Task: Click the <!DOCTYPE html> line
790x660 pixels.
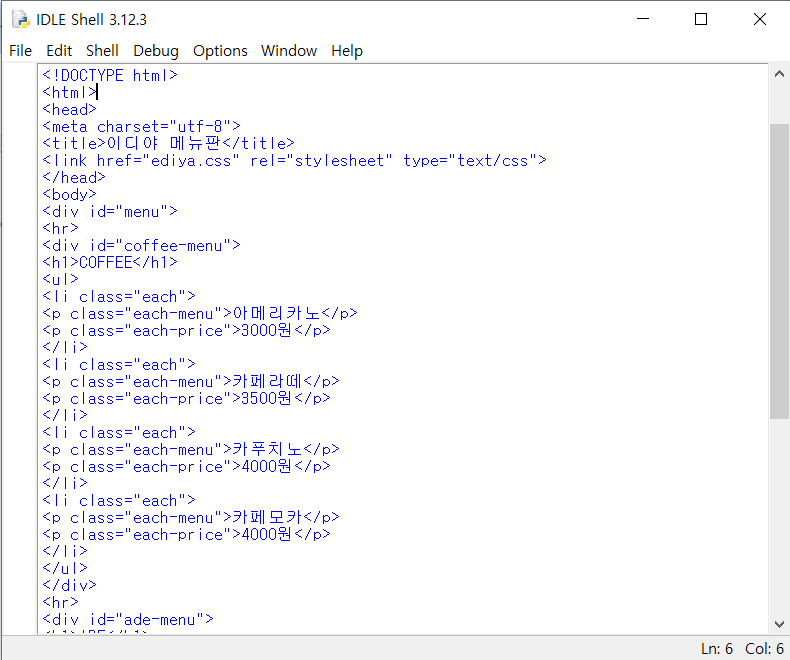Action: point(110,76)
